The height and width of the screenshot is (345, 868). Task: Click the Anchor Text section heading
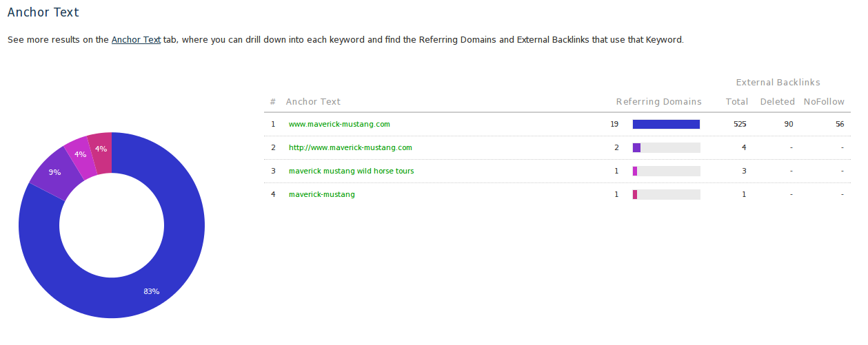pyautogui.click(x=43, y=12)
